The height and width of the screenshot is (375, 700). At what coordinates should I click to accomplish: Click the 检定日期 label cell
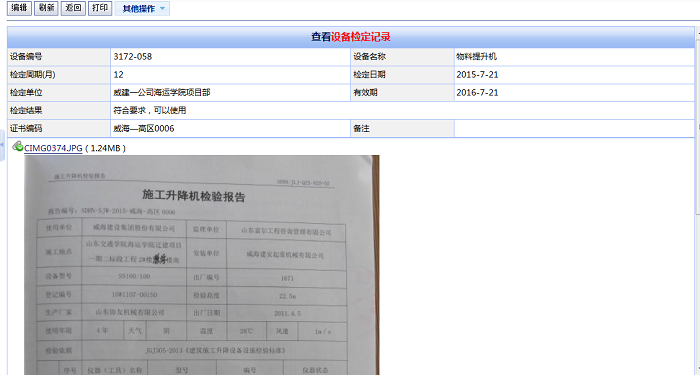click(x=402, y=75)
